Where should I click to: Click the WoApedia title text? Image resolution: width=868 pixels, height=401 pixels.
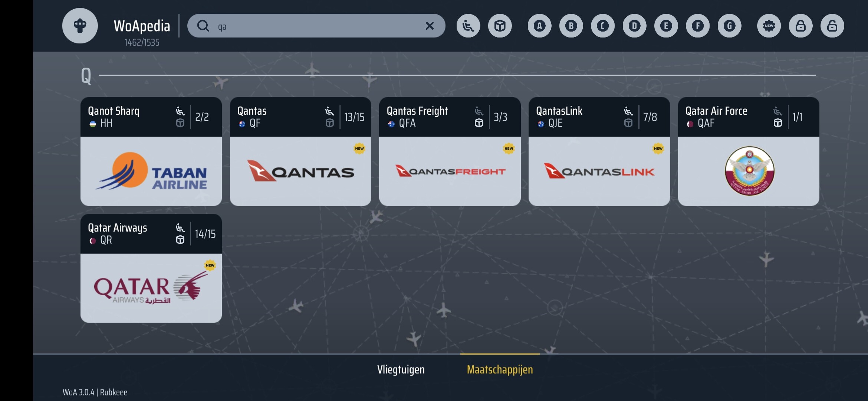click(x=142, y=26)
